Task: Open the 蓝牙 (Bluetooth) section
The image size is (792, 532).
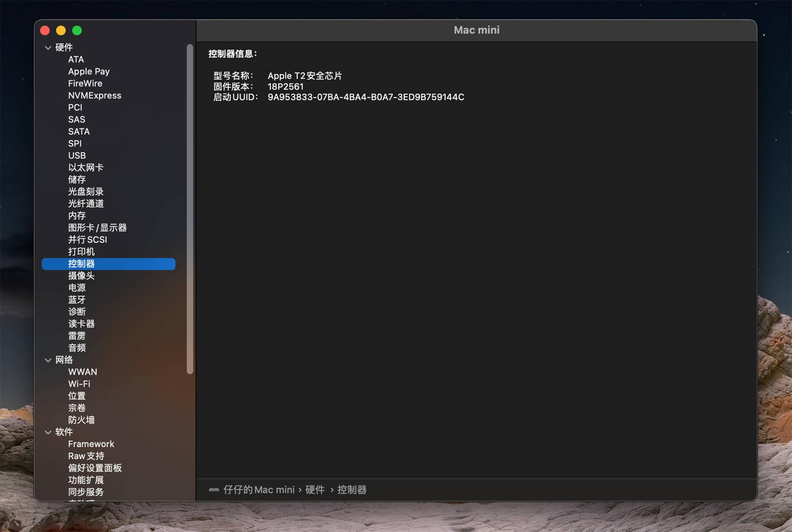Action: [x=77, y=300]
